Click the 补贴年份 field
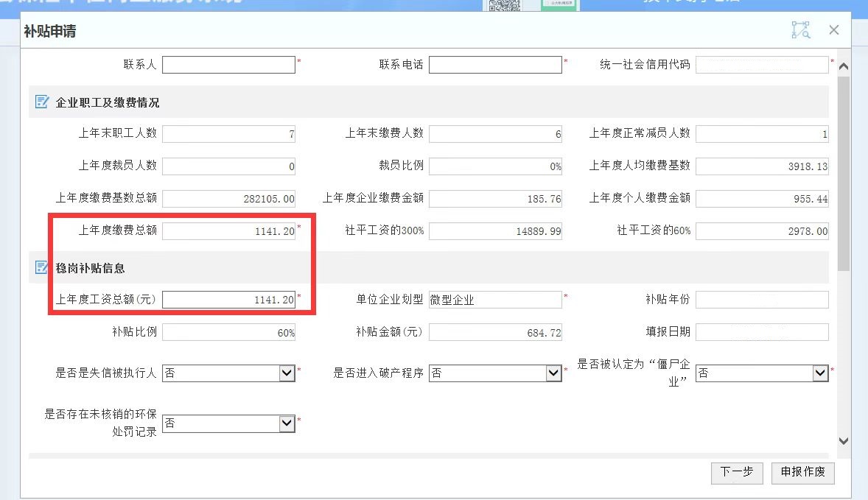Screen dimensions: 868x500 point(762,300)
